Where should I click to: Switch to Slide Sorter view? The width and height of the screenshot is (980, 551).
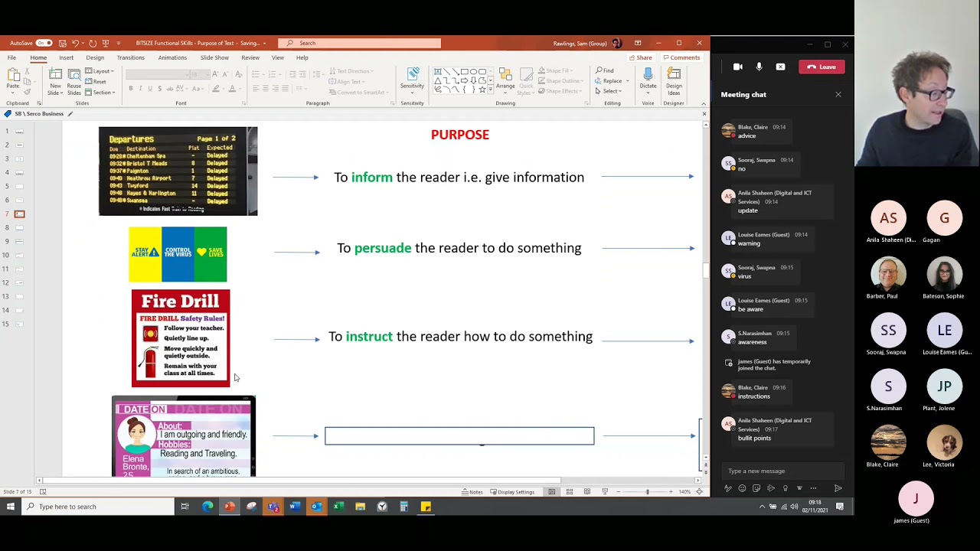(569, 492)
